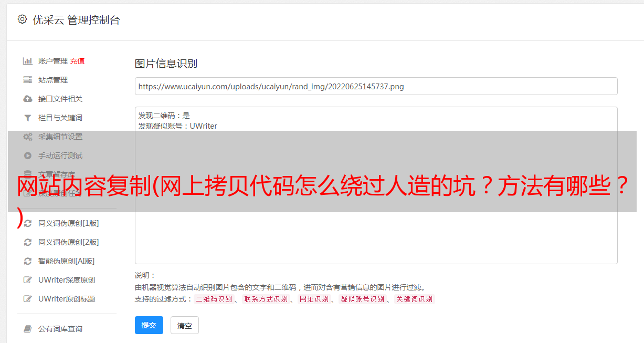The height and width of the screenshot is (343, 644).
Task: Click the refresh icon for 同义词伪原创[2版]
Action: [28, 242]
